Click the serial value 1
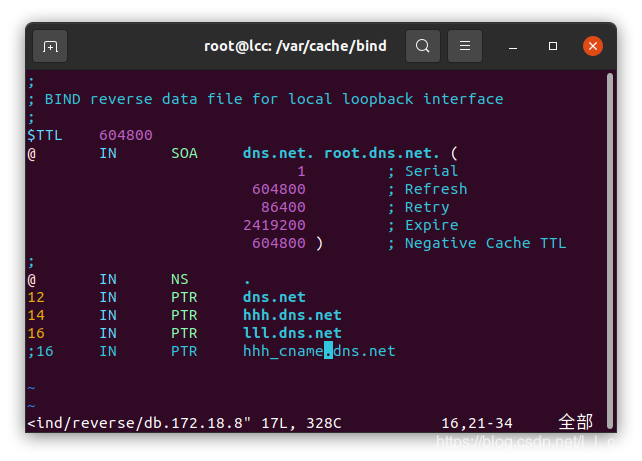The image size is (642, 461). pos(301,171)
